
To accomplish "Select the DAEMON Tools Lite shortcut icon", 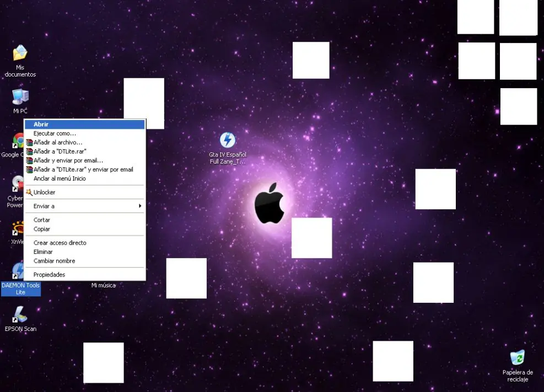I will 18,271.
